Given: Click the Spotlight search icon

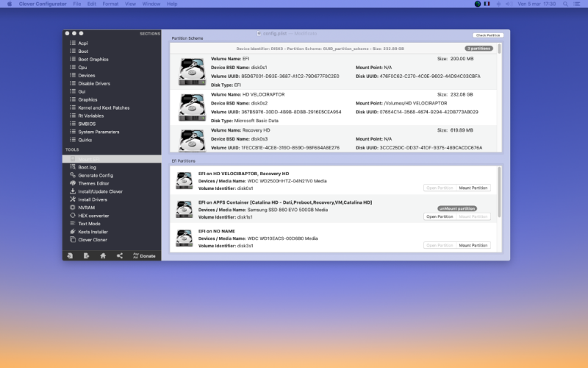Looking at the screenshot, I should (x=565, y=4).
